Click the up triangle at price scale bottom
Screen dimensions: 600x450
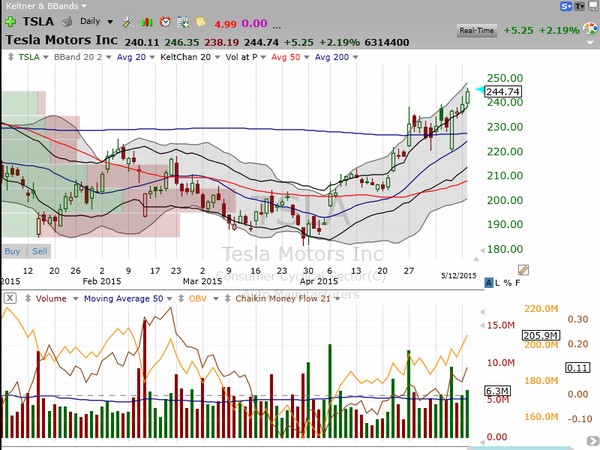click(x=476, y=259)
